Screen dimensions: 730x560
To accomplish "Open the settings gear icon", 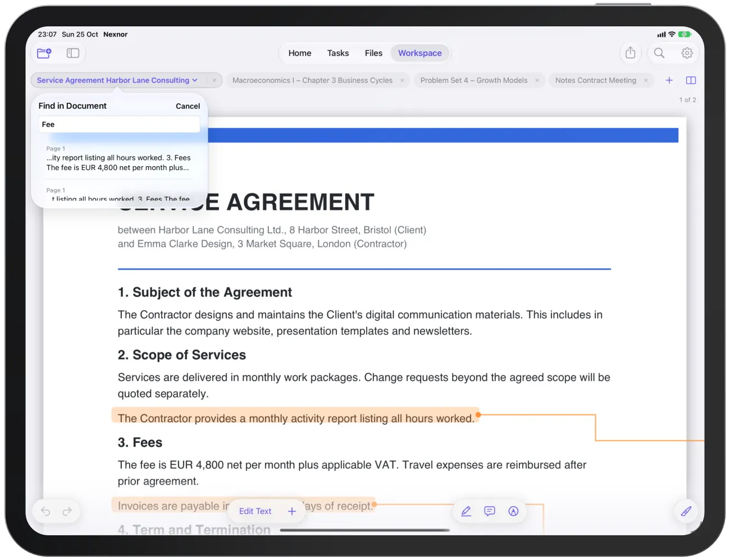I will coord(687,53).
